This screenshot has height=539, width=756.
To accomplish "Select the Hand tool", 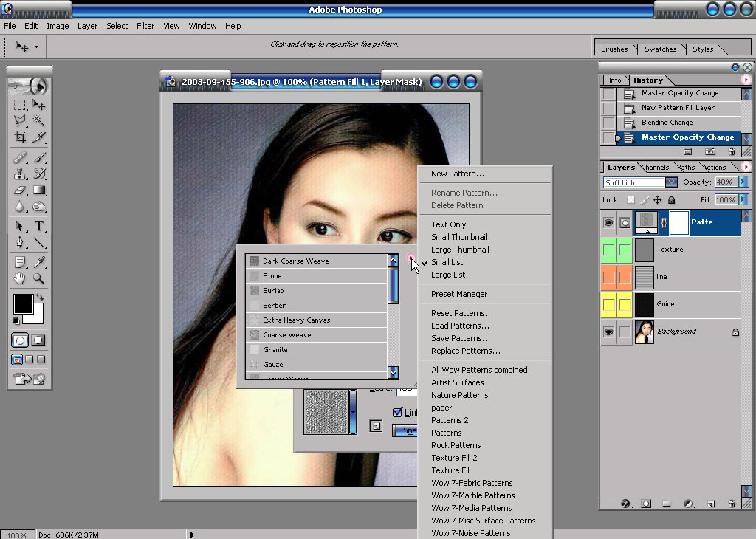I will (20, 278).
